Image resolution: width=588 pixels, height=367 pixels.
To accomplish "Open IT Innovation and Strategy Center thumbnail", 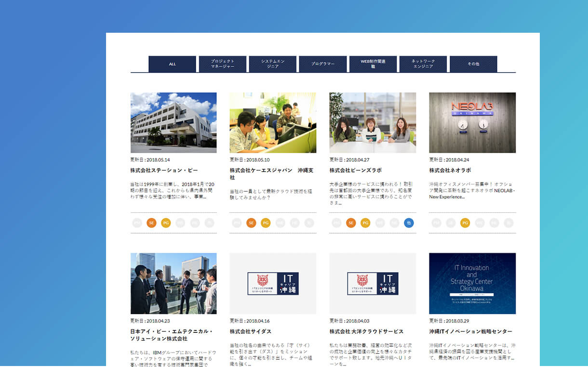I will click(x=472, y=283).
